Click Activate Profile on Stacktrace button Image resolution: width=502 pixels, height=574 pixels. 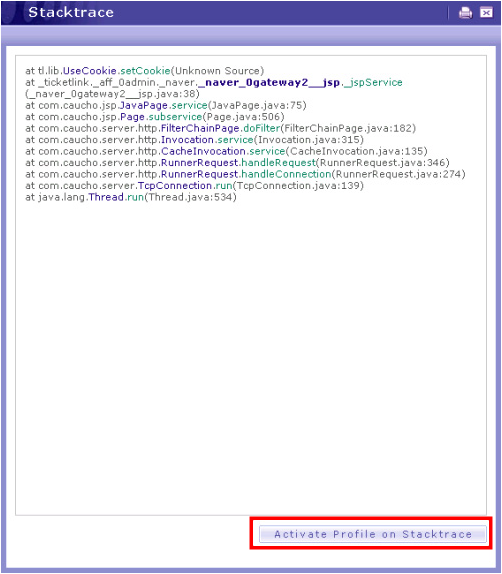(373, 534)
